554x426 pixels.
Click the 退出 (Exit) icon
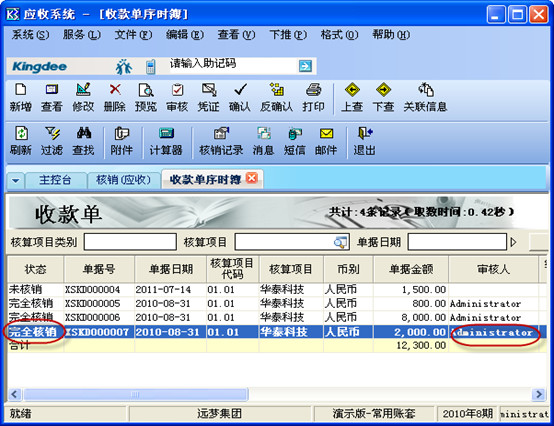pyautogui.click(x=365, y=134)
